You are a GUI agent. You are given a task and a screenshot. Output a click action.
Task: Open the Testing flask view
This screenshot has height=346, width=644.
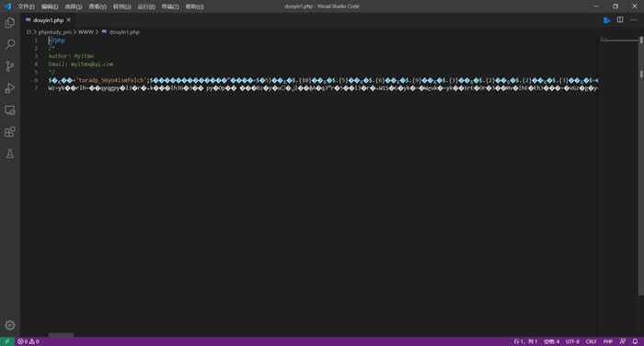point(10,154)
